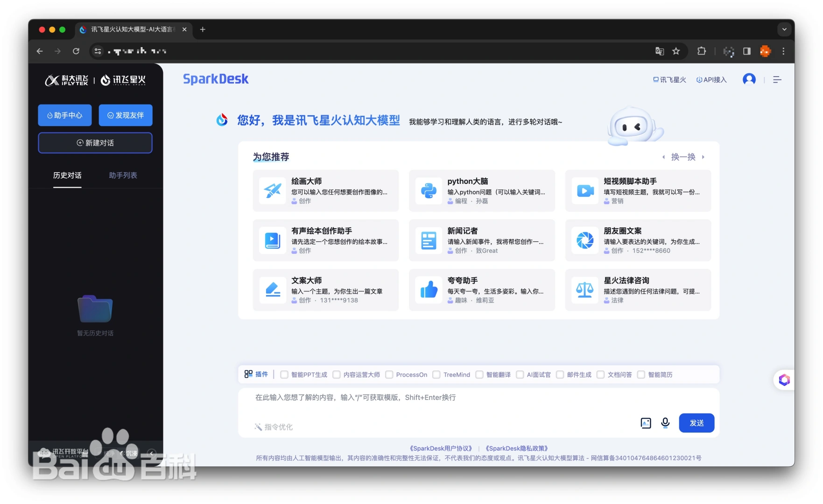Select the 讯飞星火 browser tab
The width and height of the screenshot is (823, 504).
133,29
